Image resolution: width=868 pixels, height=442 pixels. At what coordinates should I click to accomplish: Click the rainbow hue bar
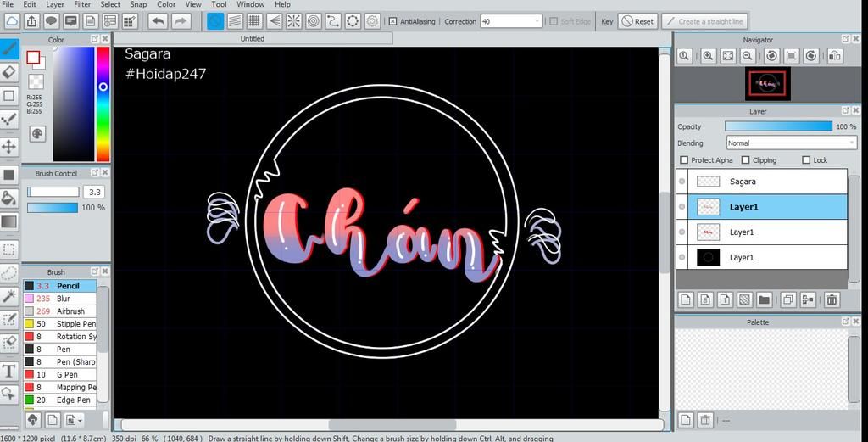103,104
